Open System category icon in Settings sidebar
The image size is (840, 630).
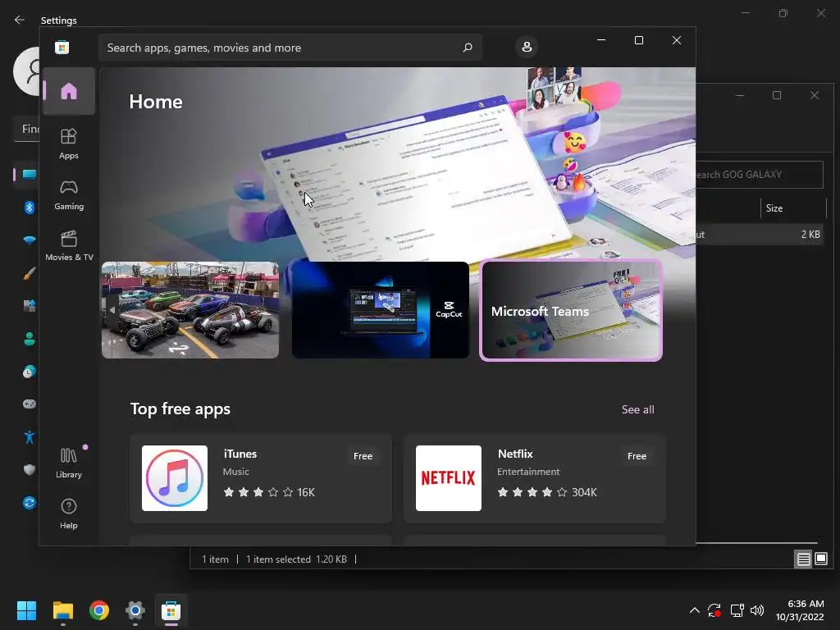[30, 175]
